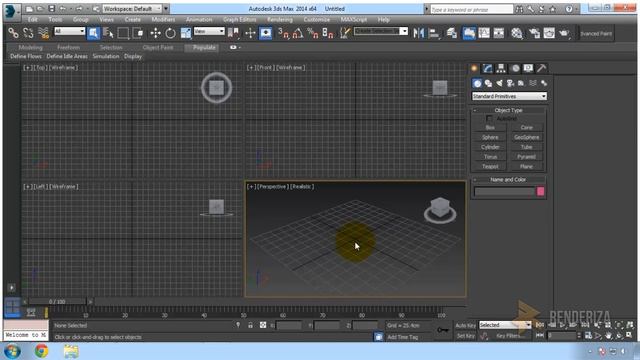Open the Help question-mark dropdown arrow
The width and height of the screenshot is (640, 360).
pyautogui.click(x=576, y=9)
